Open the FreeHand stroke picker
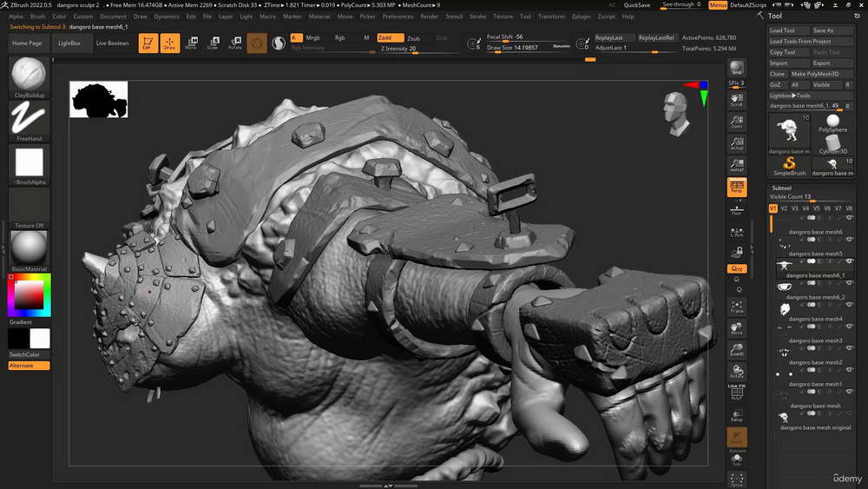The height and width of the screenshot is (489, 868). click(x=29, y=121)
